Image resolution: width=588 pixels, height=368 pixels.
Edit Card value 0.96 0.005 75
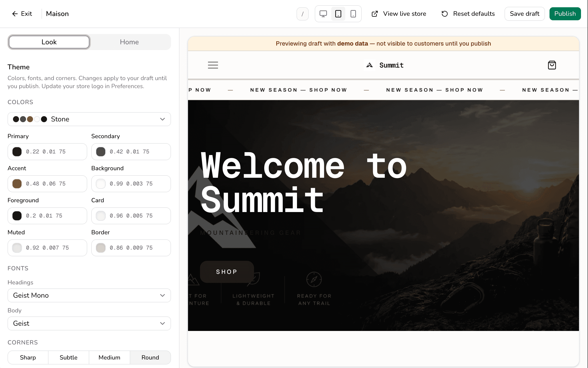(x=131, y=216)
